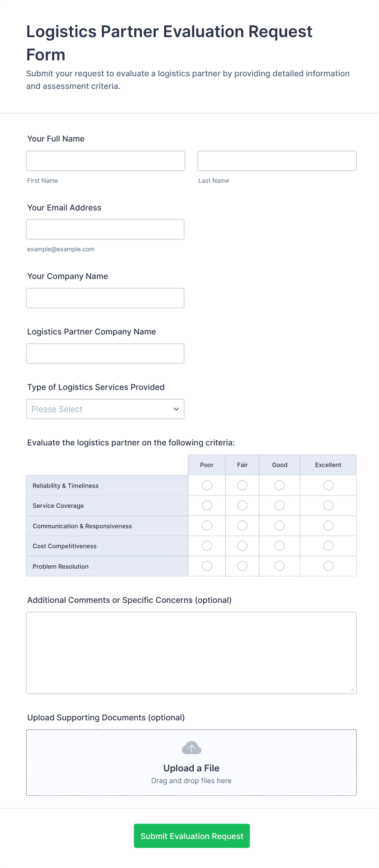Click the textarea resize handle
The width and height of the screenshot is (379, 868).
pos(352,689)
